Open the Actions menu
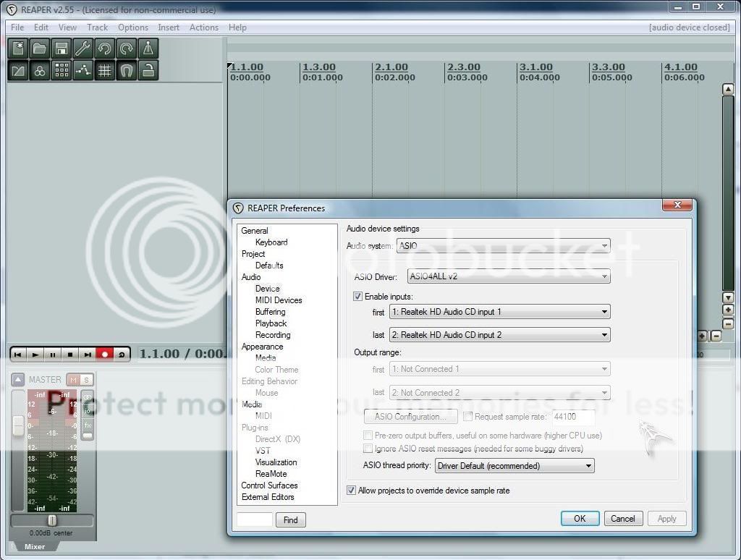Screen dimensions: 741x560 point(204,27)
